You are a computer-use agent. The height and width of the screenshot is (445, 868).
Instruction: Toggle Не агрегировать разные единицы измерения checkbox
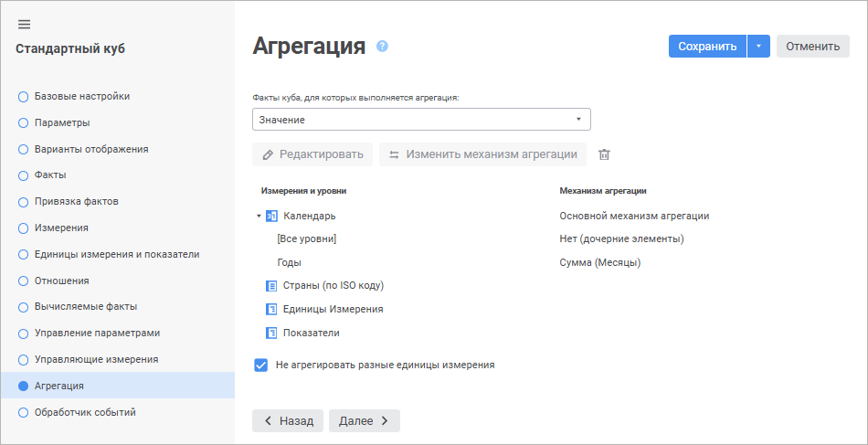tap(261, 365)
